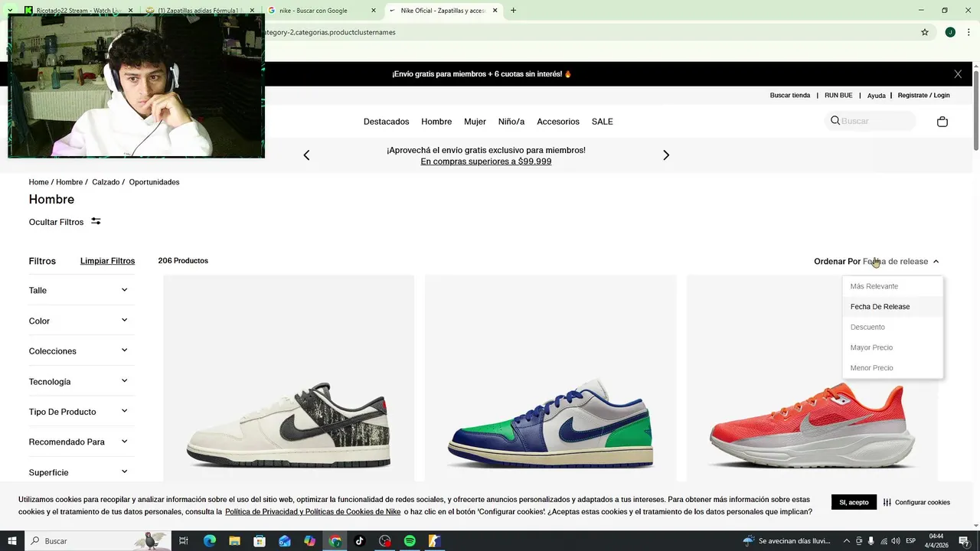Open the Mujer navigation menu

pyautogui.click(x=475, y=122)
